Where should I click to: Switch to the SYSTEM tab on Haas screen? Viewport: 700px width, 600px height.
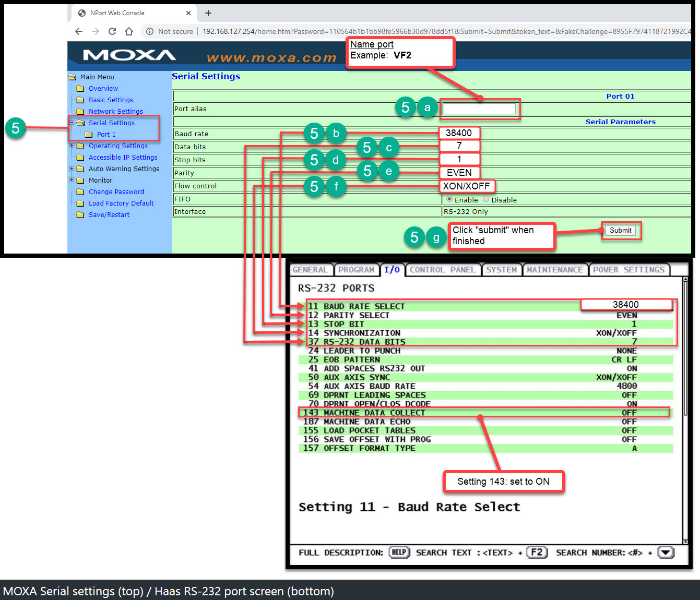(501, 270)
